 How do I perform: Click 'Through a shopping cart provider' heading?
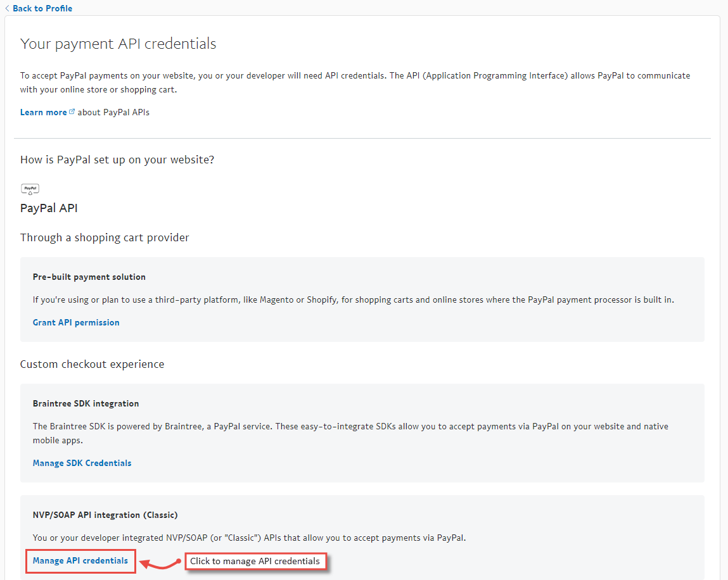click(x=105, y=237)
